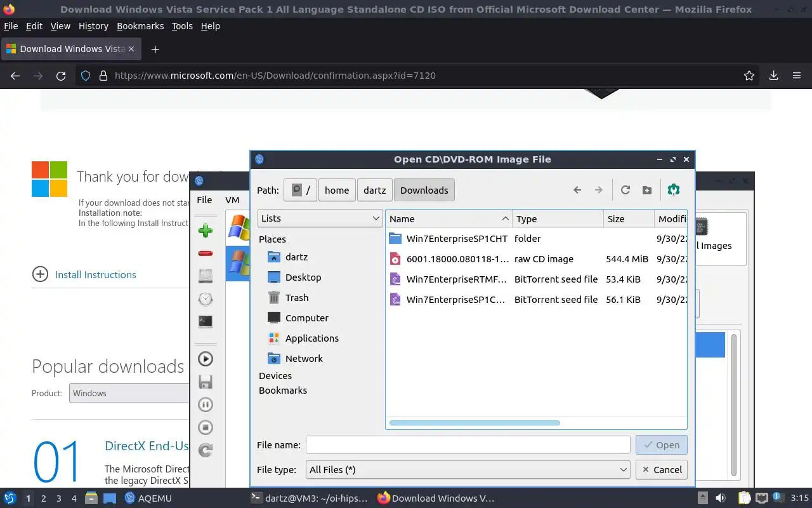Click the AQEMU clock toolbar icon
Screen dimensions: 812x508
tap(205, 299)
